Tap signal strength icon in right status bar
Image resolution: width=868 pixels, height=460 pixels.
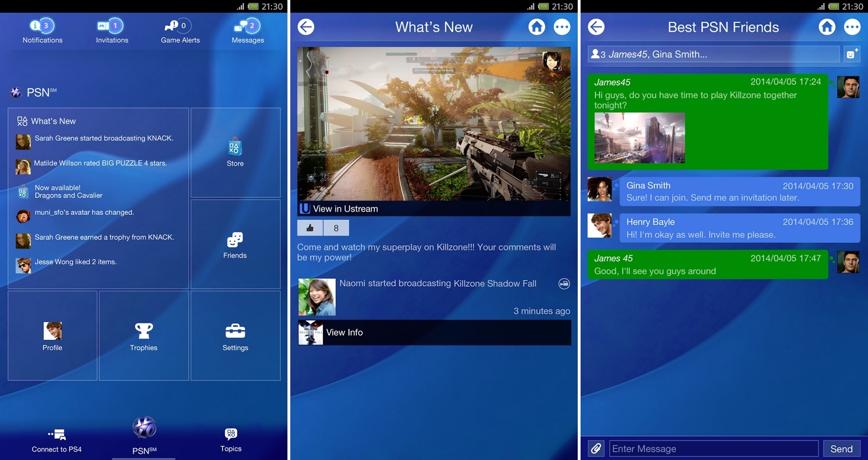[821, 6]
